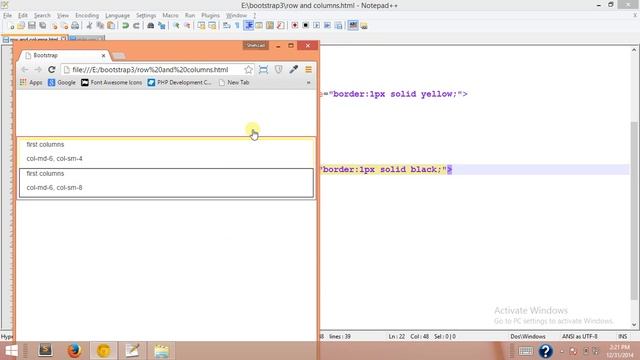Open Edit menu in Notepad++
This screenshot has width=640, height=360.
pyautogui.click(x=23, y=15)
